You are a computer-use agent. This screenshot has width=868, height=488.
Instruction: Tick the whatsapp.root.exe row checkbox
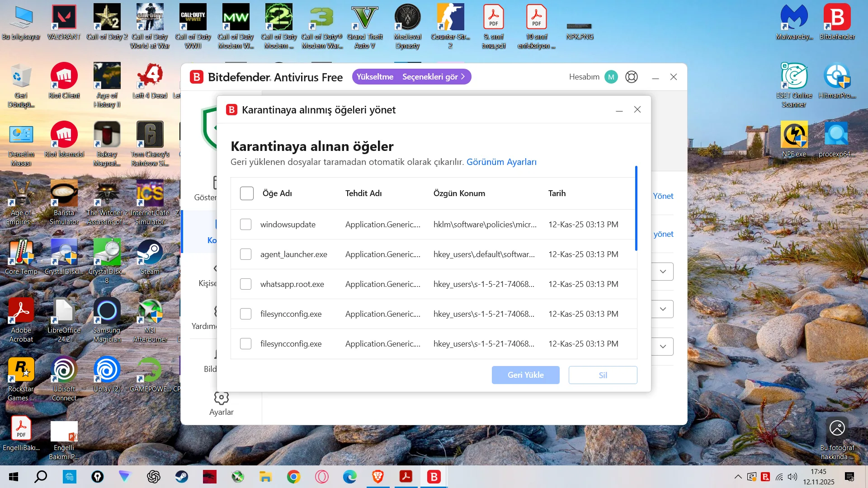pyautogui.click(x=245, y=284)
